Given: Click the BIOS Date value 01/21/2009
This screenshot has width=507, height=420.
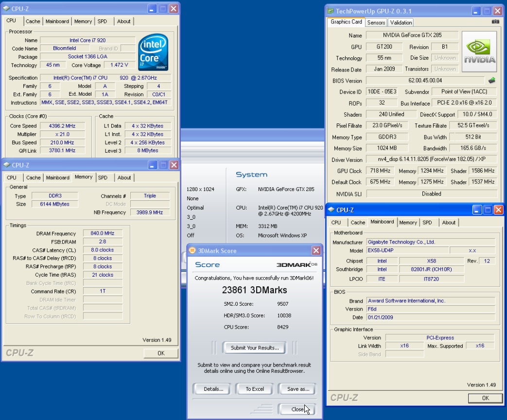Looking at the screenshot, I should pos(430,317).
